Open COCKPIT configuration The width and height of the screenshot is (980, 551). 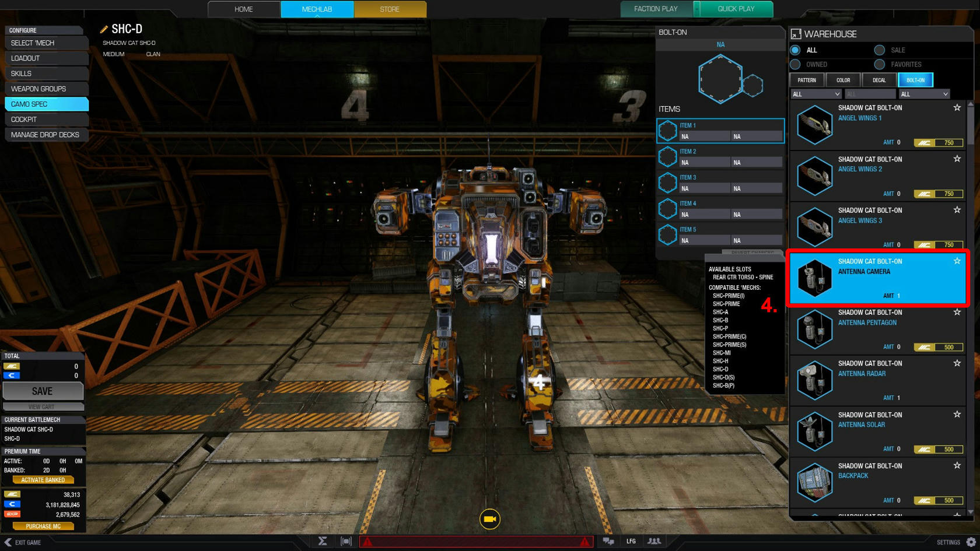47,120
